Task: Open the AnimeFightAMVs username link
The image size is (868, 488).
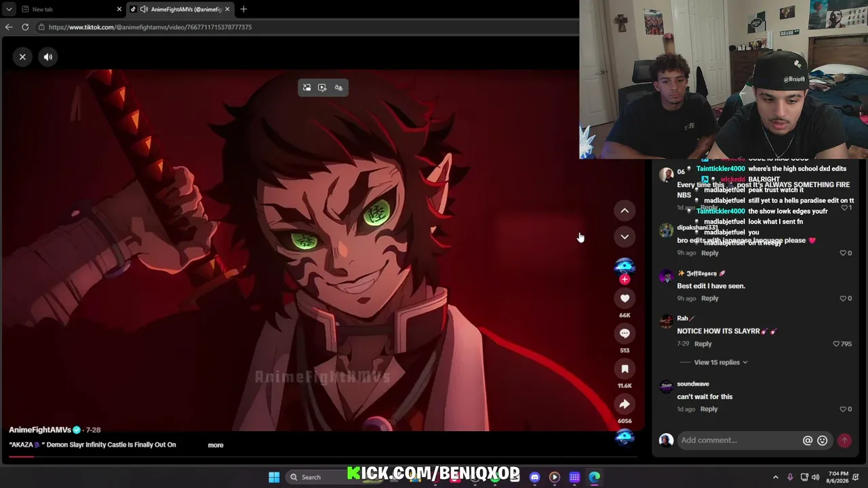Action: point(40,430)
